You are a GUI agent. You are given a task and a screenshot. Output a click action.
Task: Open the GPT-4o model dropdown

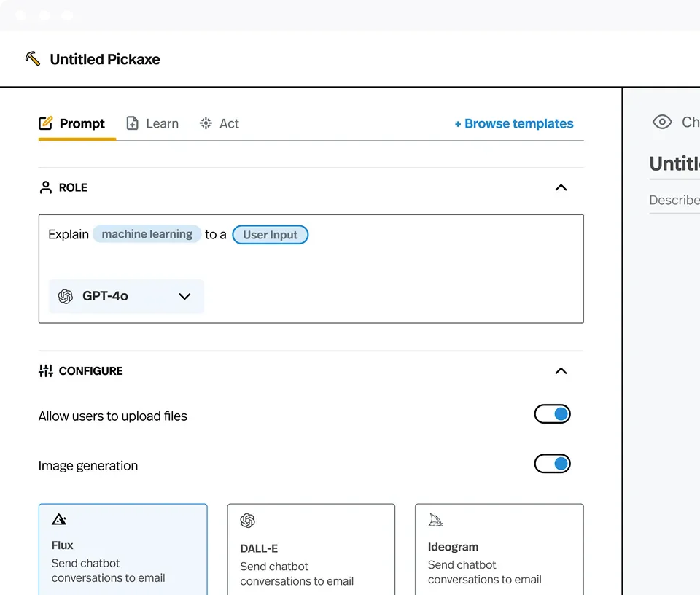184,296
